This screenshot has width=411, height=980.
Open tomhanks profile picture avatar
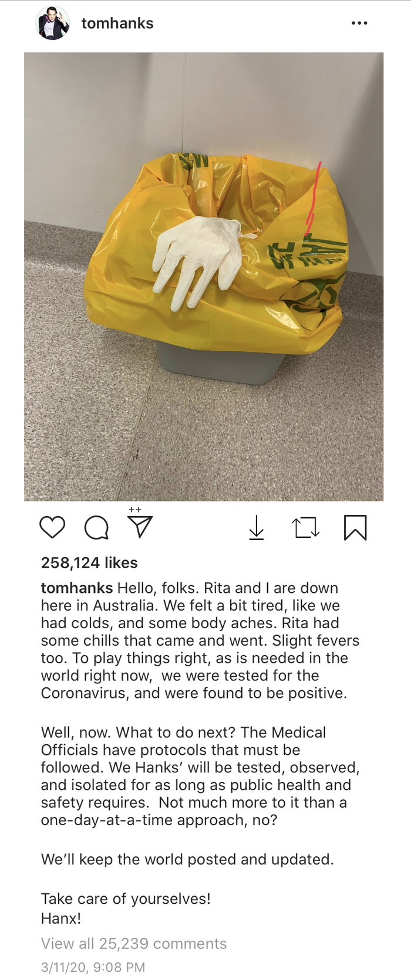(53, 23)
